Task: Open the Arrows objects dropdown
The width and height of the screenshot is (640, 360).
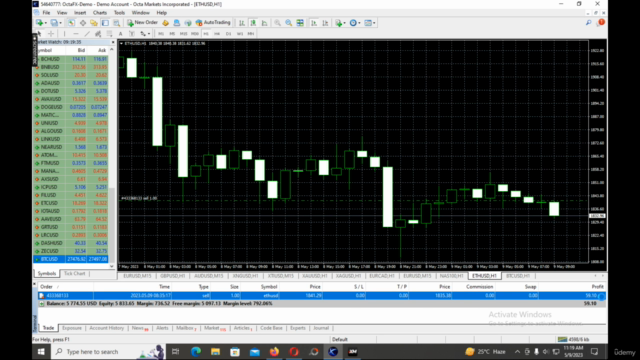Action: (x=145, y=34)
